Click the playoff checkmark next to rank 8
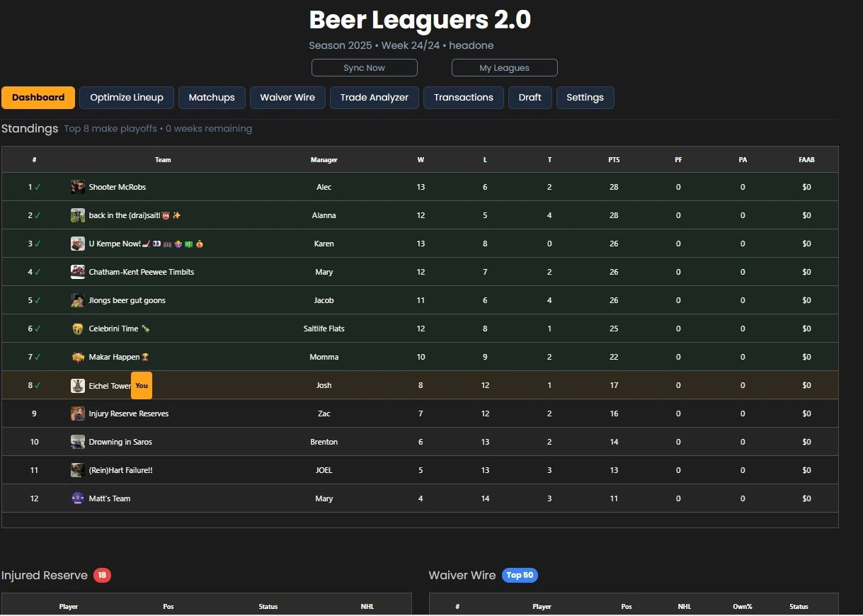This screenshot has width=863, height=616. coord(38,385)
